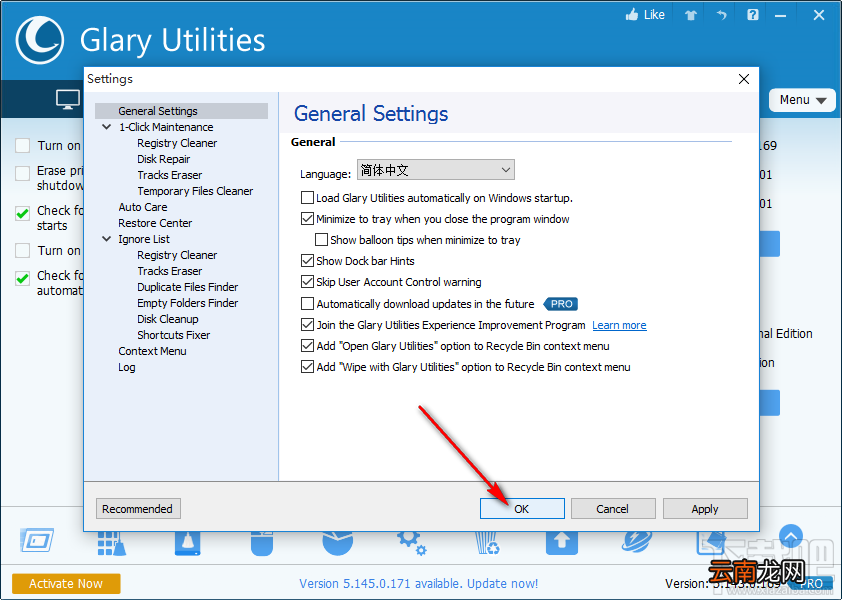Uncheck Add Wipe with Glary Utilities option
The height and width of the screenshot is (600, 842).
[307, 366]
